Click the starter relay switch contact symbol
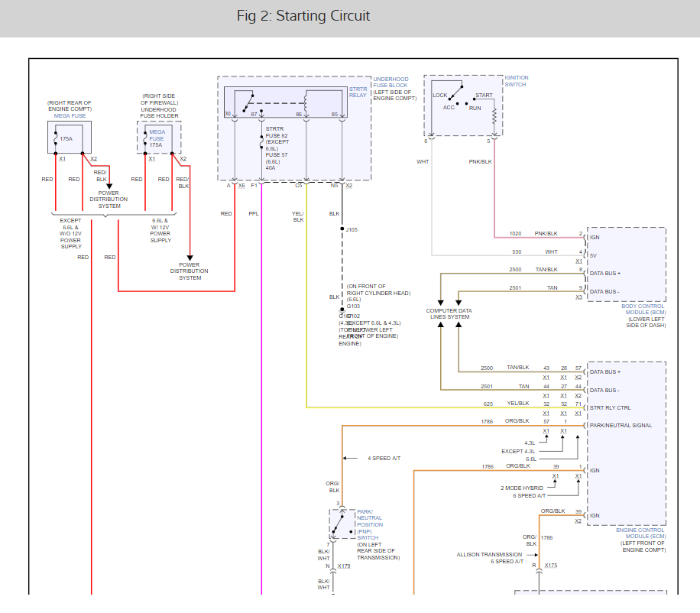Image resolution: width=700 pixels, height=613 pixels. point(244,100)
